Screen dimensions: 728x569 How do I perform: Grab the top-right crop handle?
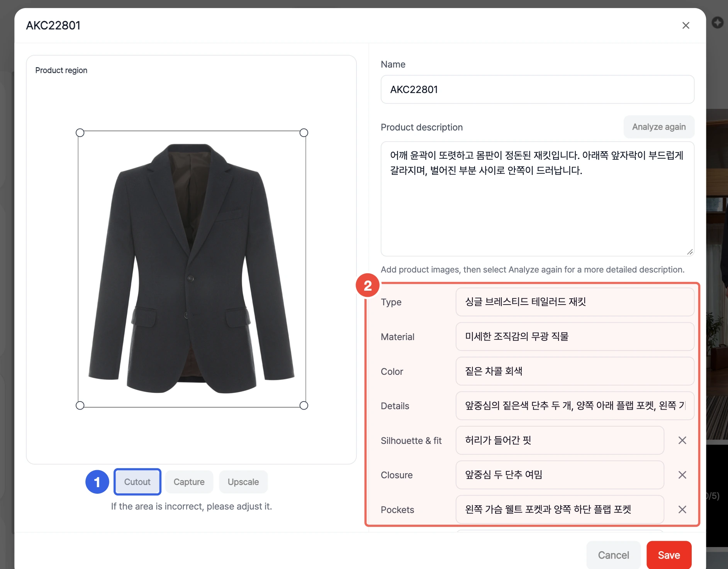(304, 133)
